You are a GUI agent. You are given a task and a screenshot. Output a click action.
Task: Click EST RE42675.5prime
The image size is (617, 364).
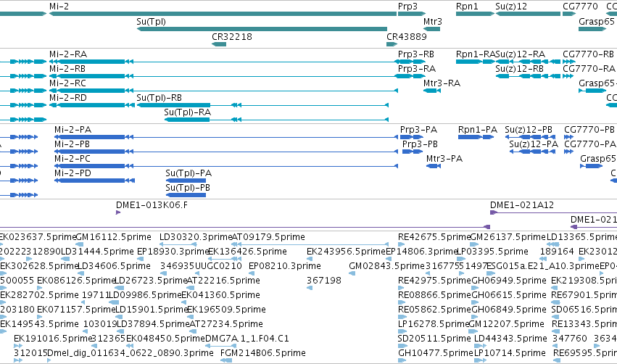[401, 245]
